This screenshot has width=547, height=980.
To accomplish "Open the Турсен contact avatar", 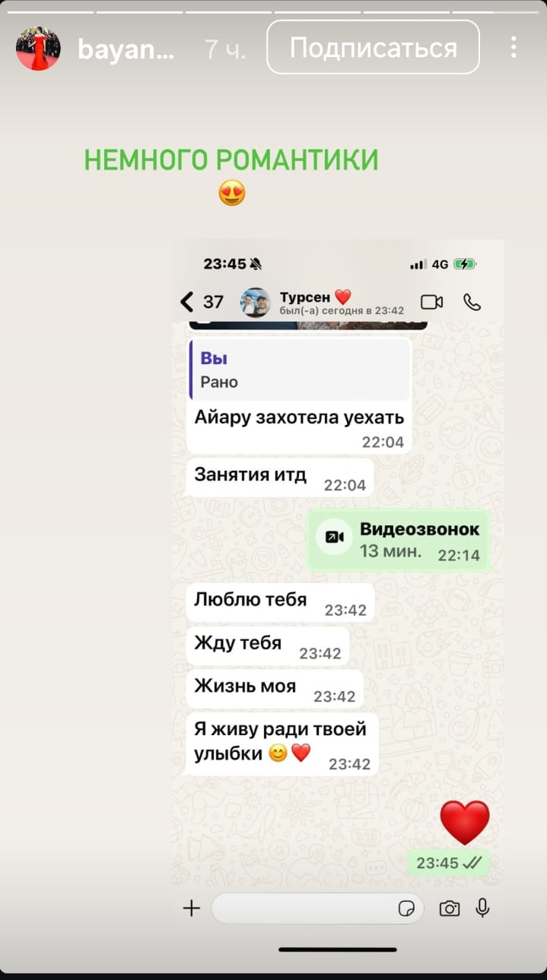I will tap(255, 302).
